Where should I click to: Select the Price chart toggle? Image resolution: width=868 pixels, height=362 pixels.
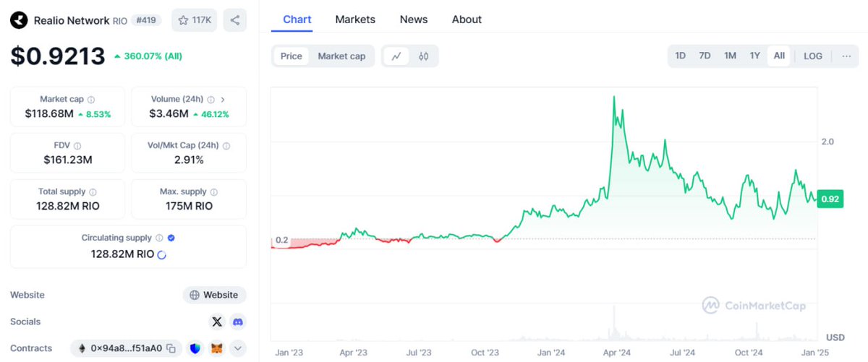point(292,56)
